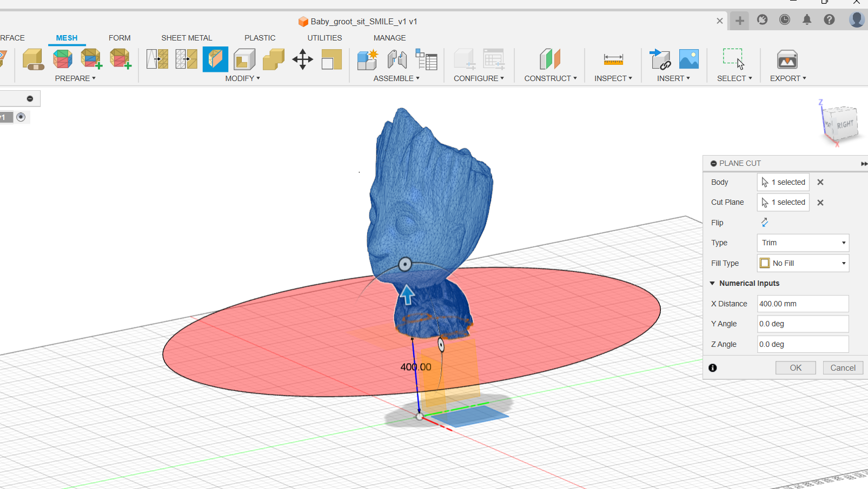Click the RIGHT face of the ViewCube
The height and width of the screenshot is (489, 868).
tap(845, 125)
